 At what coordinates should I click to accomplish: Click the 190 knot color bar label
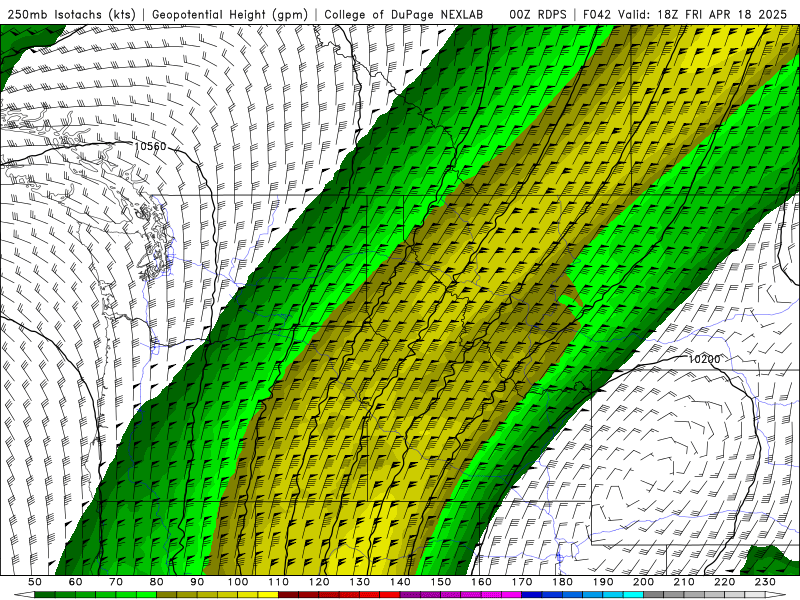[603, 582]
